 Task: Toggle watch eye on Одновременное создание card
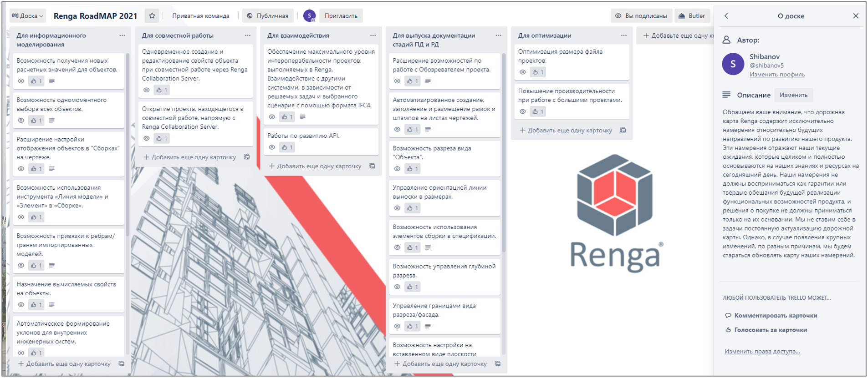pos(147,90)
